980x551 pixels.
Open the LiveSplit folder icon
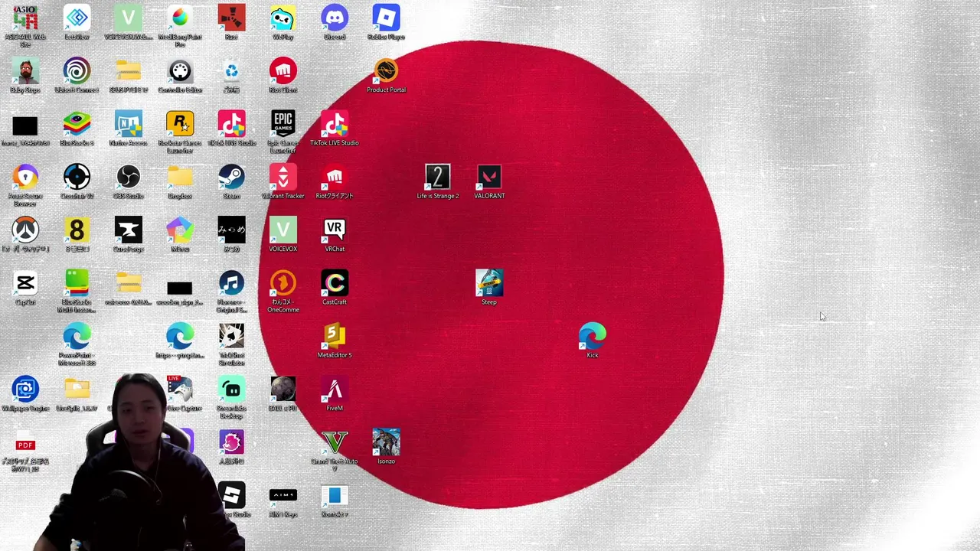point(77,390)
